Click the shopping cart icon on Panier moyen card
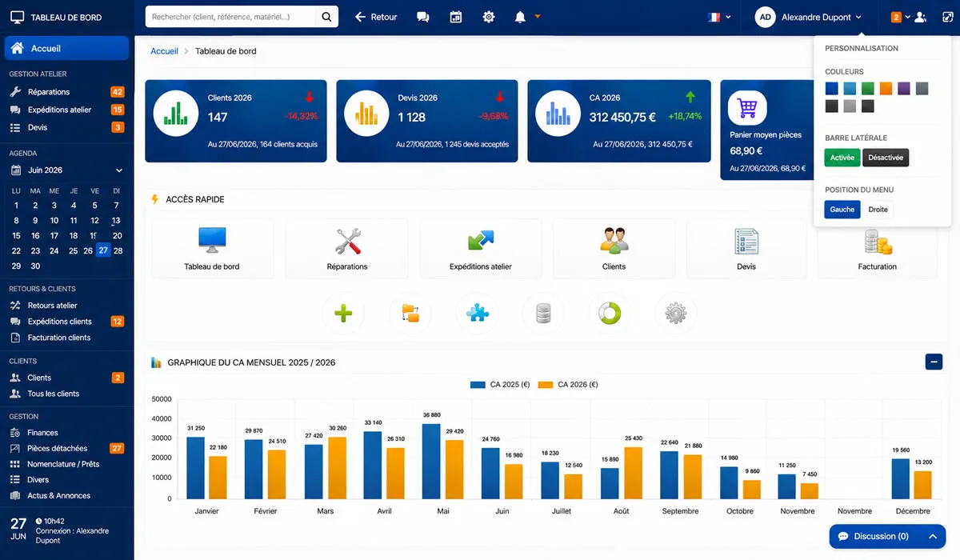 [747, 107]
